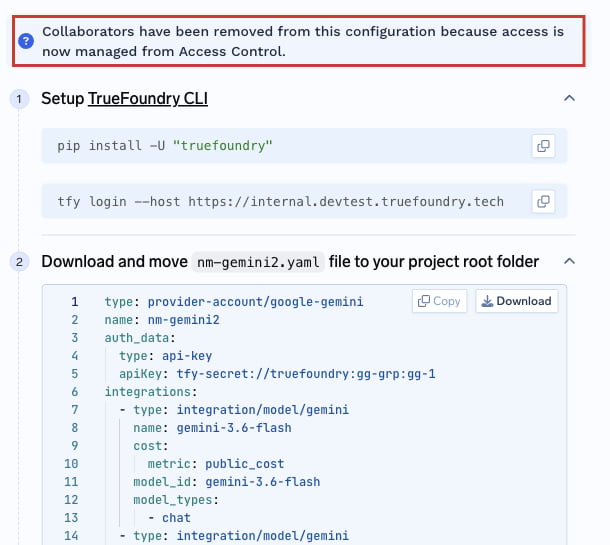Collapse the Setup TrueFoundry CLI step
Screen dimensions: 610x545
tap(569, 98)
